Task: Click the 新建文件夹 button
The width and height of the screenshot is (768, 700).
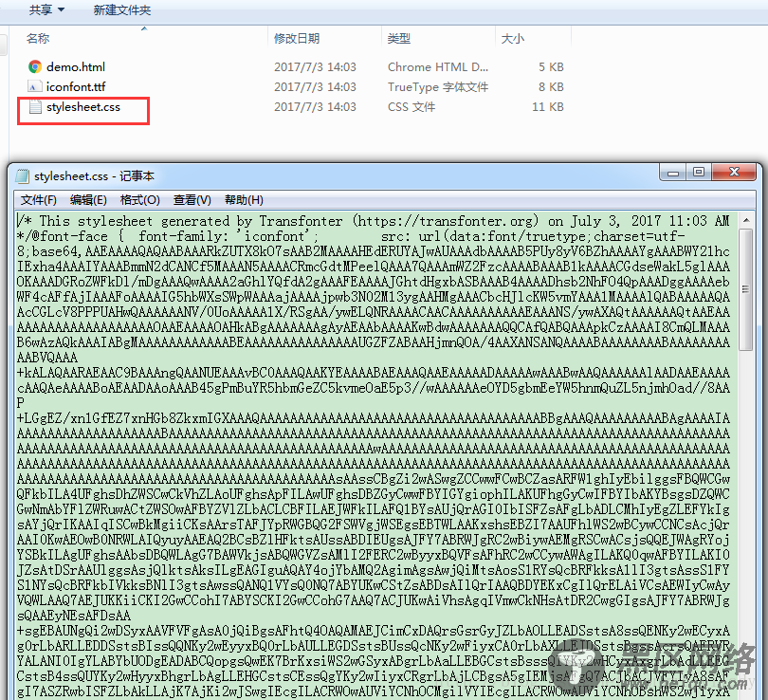Action: 122,9
